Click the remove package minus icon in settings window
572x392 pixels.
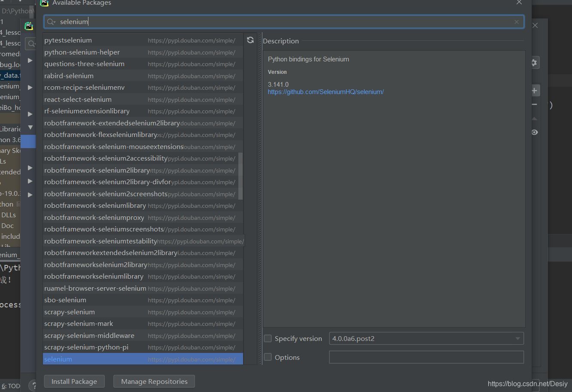535,104
